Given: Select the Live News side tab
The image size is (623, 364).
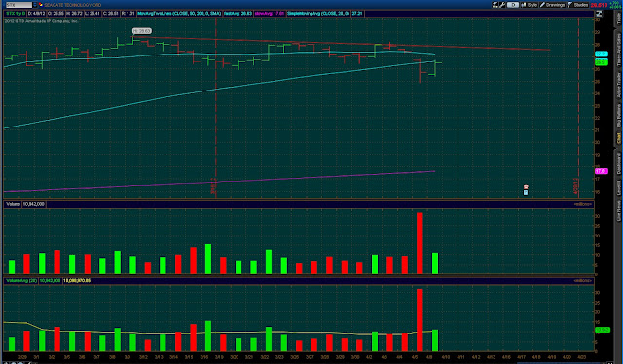Looking at the screenshot, I should 618,210.
